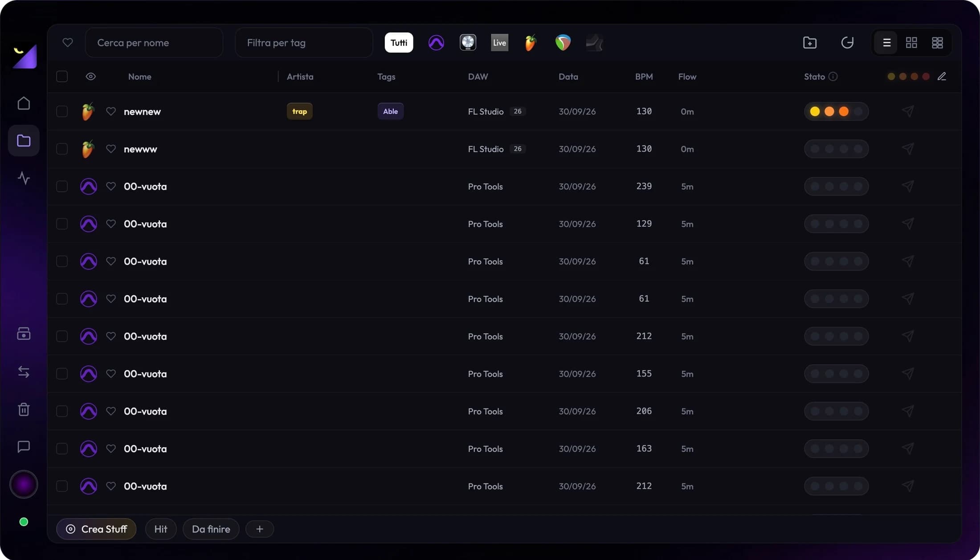Click the trap artist tag on newnew

click(x=300, y=111)
